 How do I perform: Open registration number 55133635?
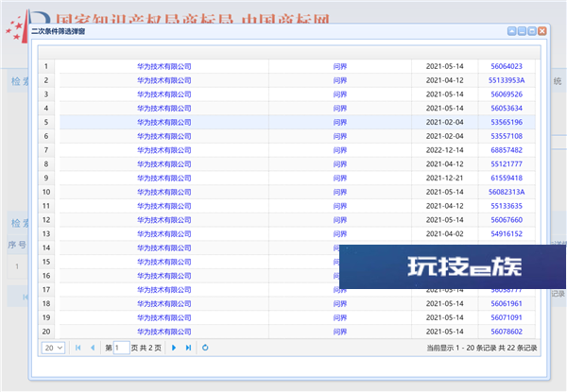click(507, 206)
